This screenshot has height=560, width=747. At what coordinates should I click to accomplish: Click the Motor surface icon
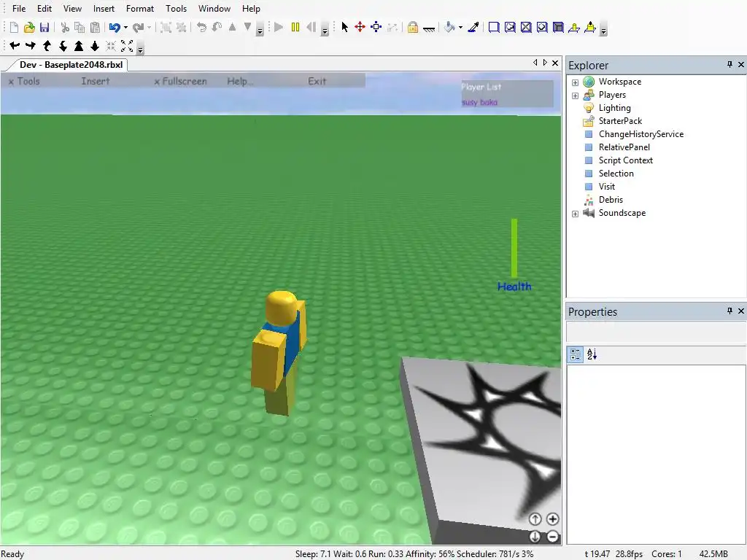(590, 27)
